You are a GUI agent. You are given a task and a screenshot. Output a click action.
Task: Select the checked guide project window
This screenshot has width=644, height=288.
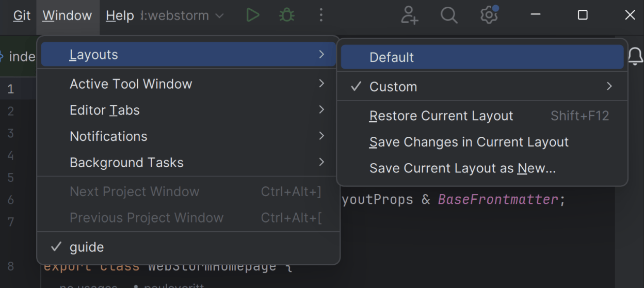87,247
